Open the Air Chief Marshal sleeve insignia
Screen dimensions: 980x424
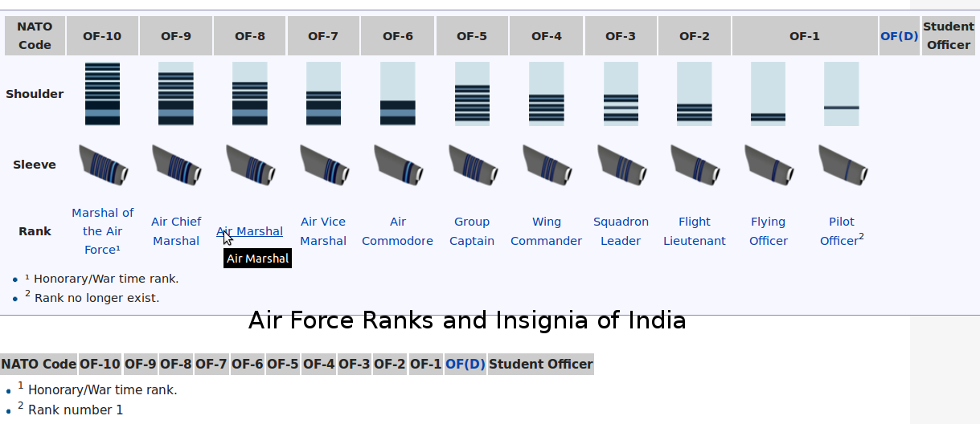tap(176, 165)
